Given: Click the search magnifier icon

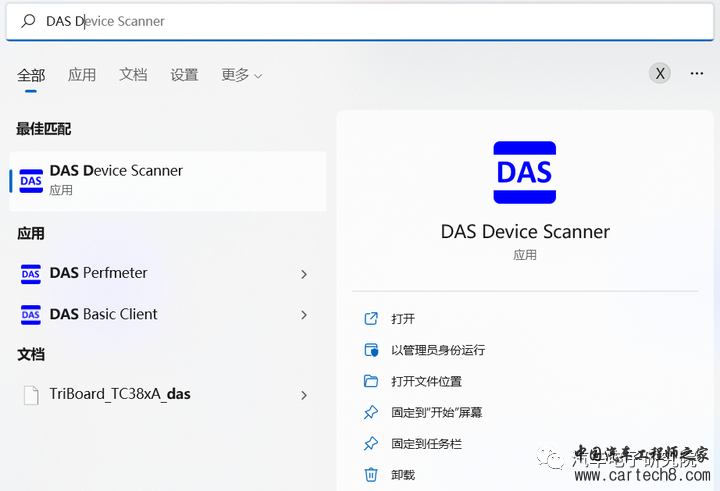Looking at the screenshot, I should point(28,21).
